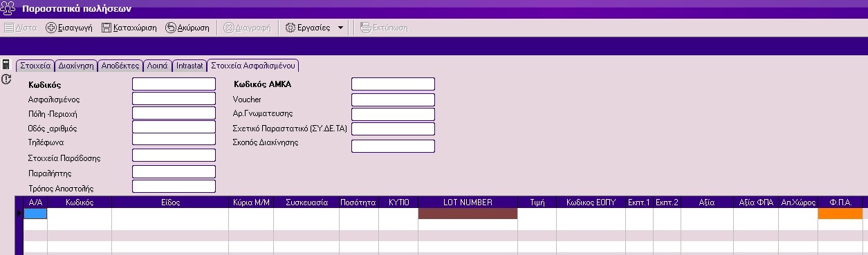Click the Φ.Π.Α. column header
This screenshot has height=255, width=868.
[840, 202]
